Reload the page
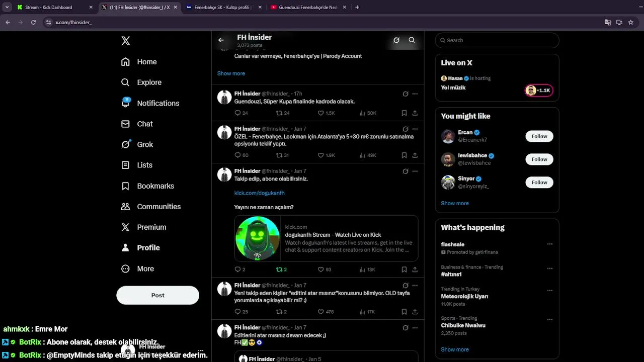The image size is (644, 362). (x=33, y=23)
